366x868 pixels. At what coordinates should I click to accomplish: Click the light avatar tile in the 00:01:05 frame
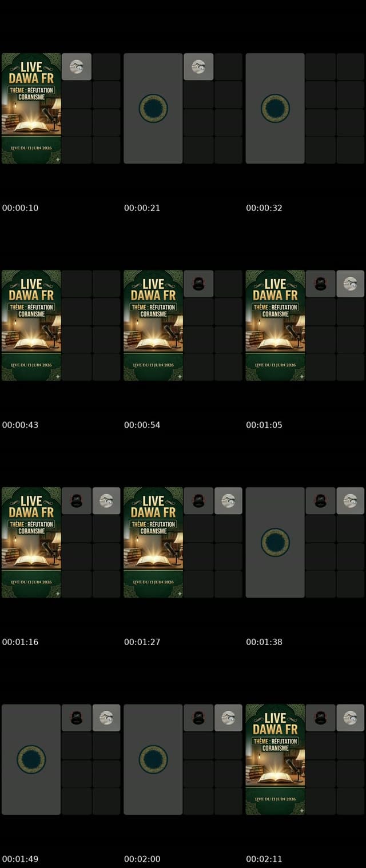coord(350,284)
